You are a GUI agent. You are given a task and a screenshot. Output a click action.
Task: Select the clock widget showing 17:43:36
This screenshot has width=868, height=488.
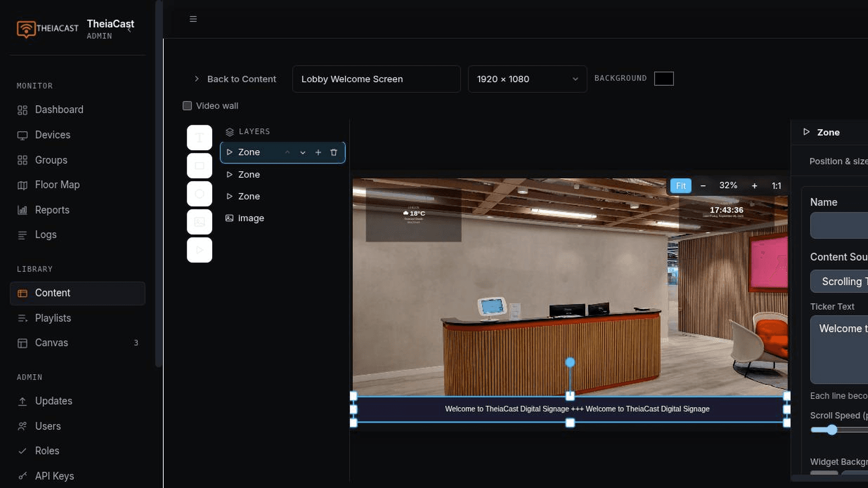[726, 211]
